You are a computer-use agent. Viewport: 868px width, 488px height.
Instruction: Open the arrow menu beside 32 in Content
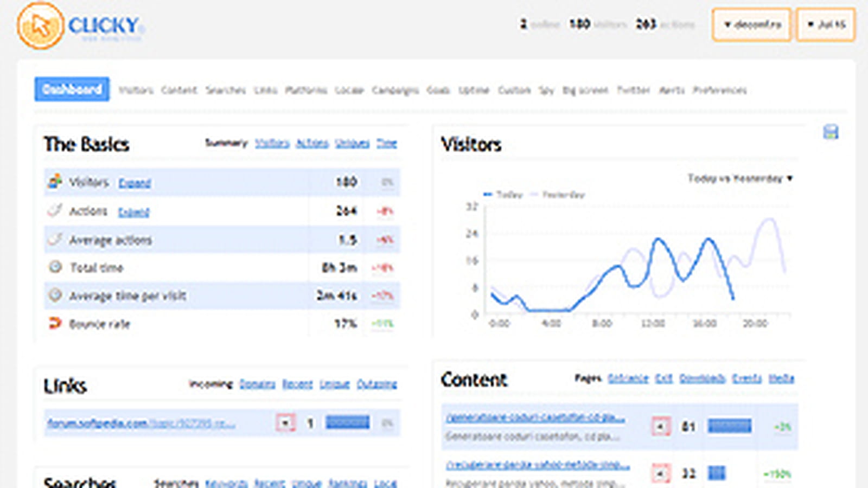pyautogui.click(x=661, y=473)
